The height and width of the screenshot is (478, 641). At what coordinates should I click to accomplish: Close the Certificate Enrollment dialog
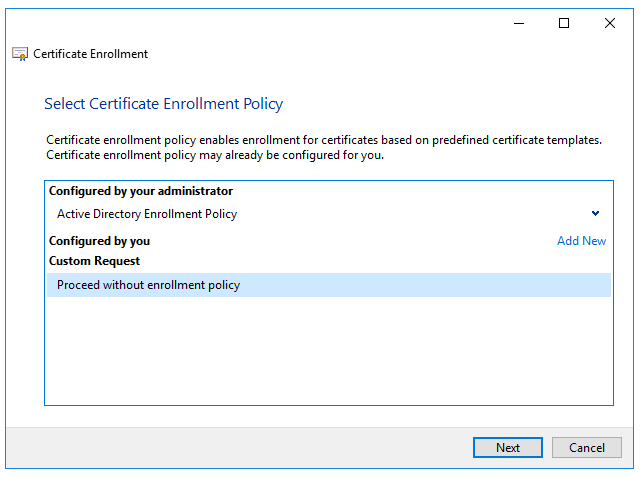coord(610,23)
